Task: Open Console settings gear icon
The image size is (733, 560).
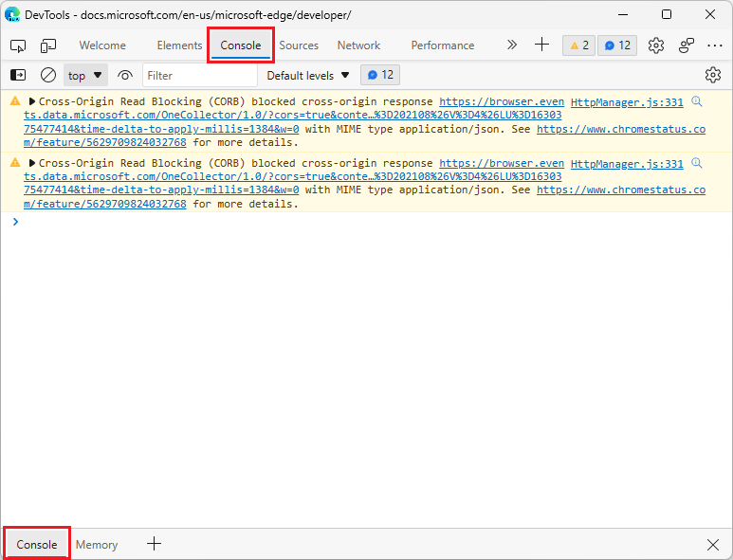Action: click(712, 75)
